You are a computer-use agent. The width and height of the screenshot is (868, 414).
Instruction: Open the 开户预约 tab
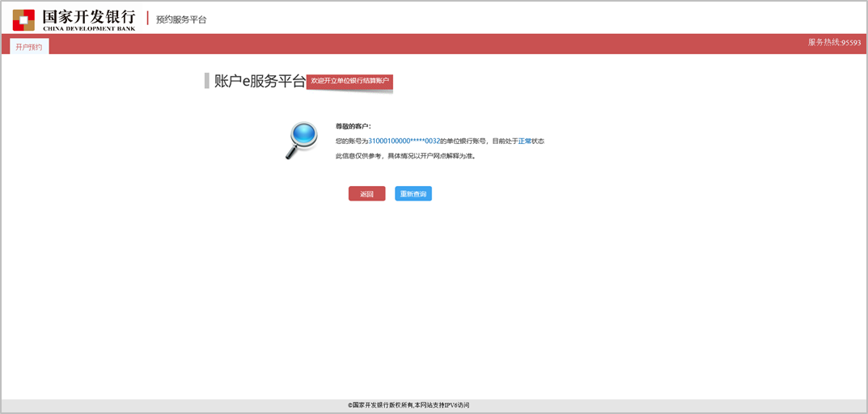click(x=29, y=47)
